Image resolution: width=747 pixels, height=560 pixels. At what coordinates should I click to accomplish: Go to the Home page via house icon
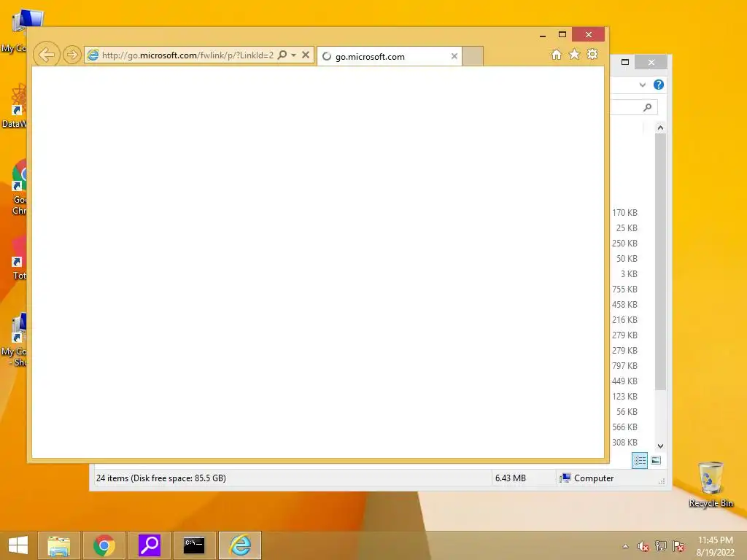click(x=557, y=54)
